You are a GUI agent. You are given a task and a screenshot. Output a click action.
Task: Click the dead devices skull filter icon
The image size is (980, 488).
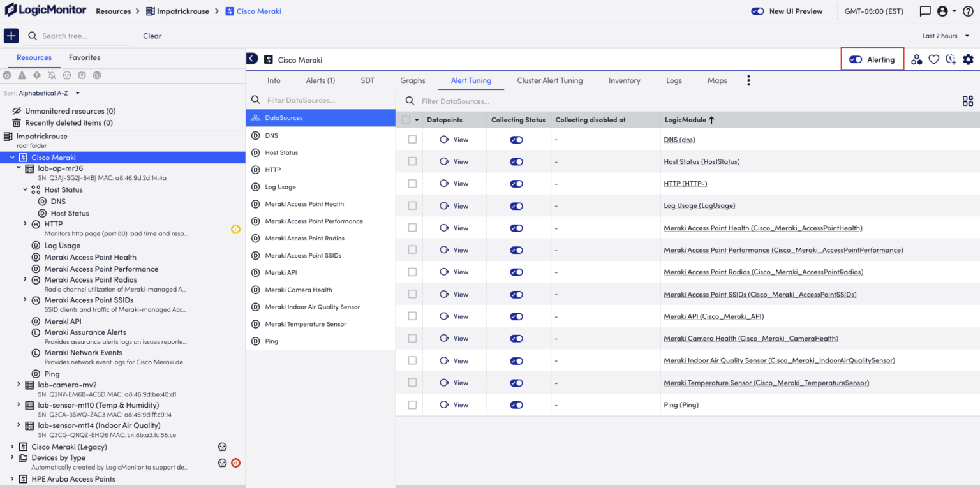pos(66,75)
